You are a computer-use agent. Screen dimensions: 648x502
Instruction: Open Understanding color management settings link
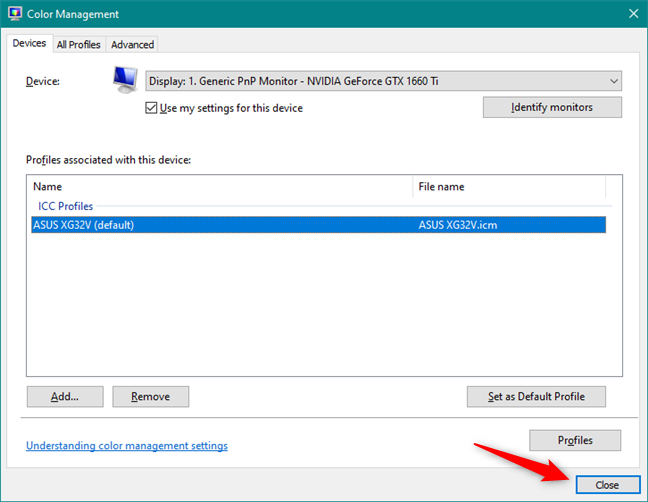127,446
